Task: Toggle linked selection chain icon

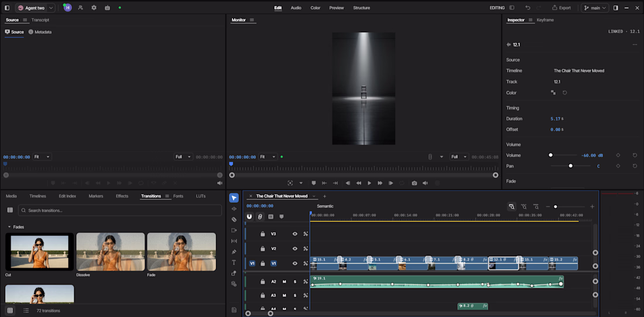Action: tap(260, 216)
